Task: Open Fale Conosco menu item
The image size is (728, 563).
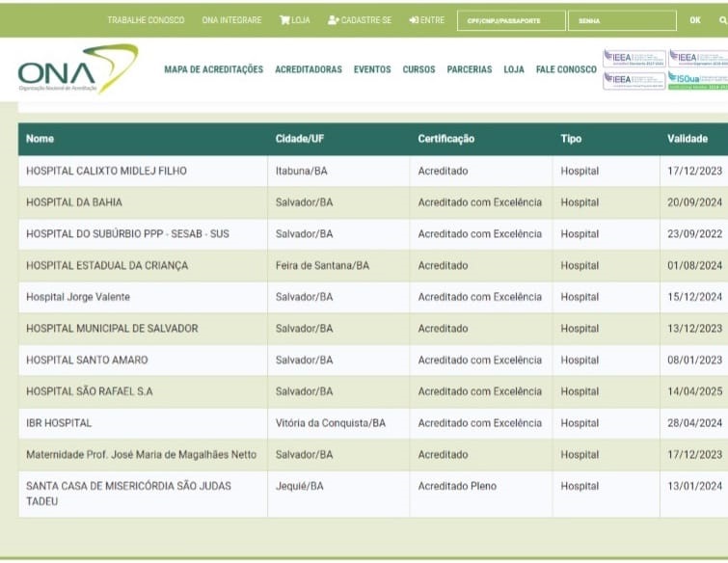Action: coord(566,69)
